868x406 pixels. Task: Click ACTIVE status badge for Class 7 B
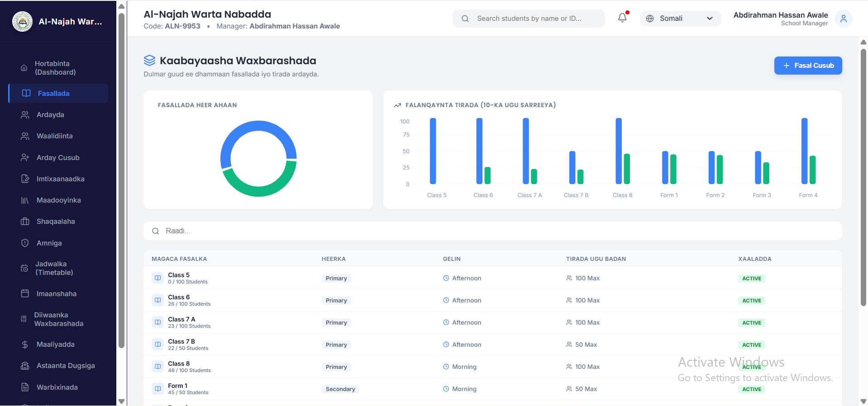point(751,345)
